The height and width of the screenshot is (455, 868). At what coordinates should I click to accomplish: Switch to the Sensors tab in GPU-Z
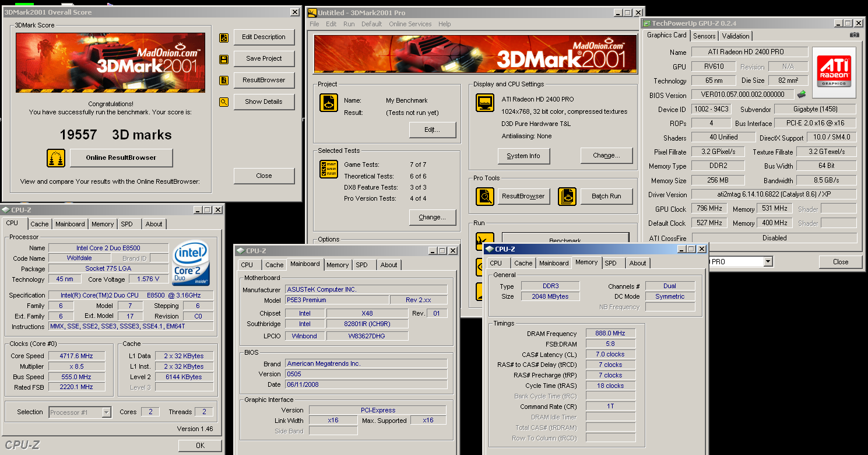coord(704,36)
